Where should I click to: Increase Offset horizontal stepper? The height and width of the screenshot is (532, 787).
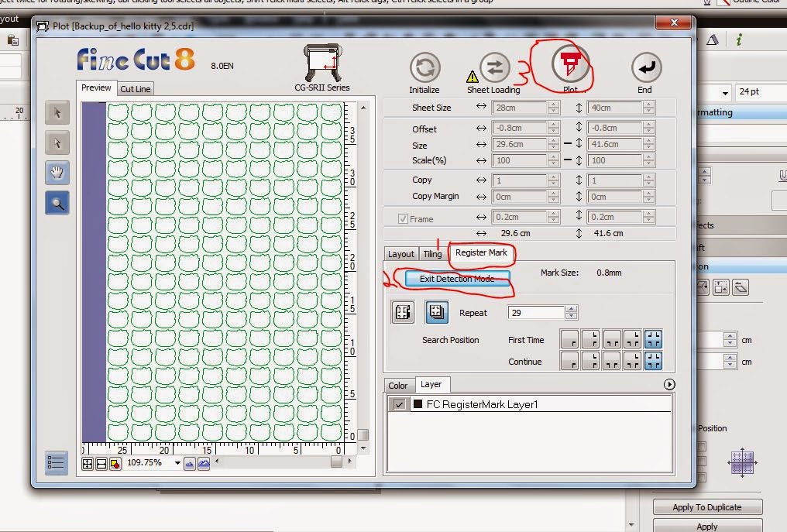(554, 125)
